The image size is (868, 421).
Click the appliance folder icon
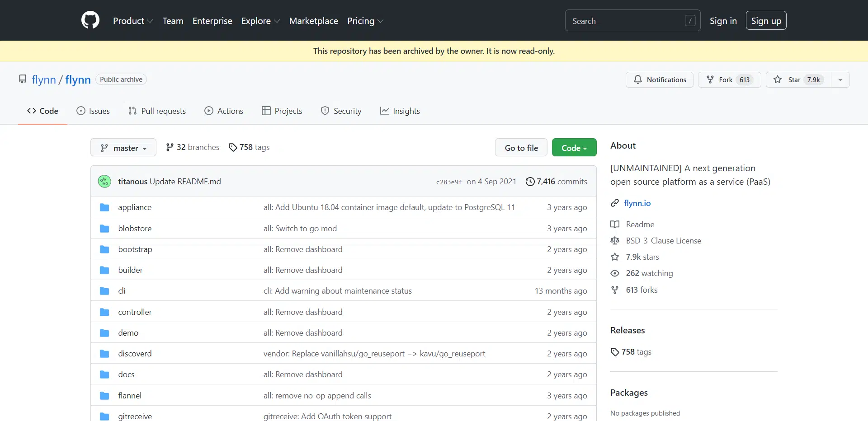click(104, 207)
